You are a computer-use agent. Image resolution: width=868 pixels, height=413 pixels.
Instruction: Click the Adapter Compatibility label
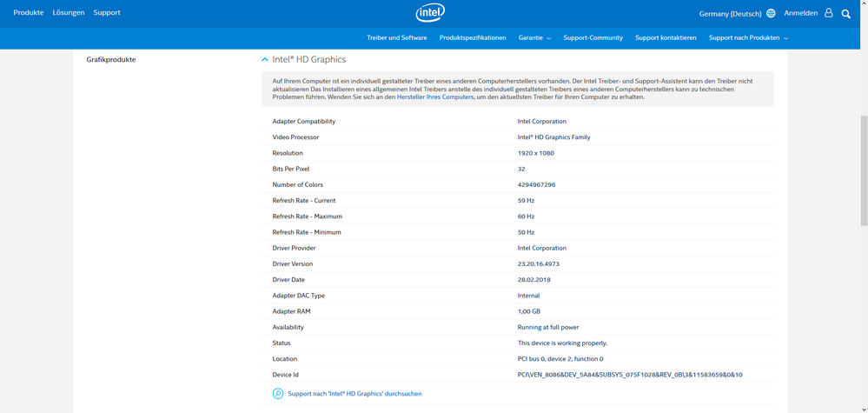(x=304, y=121)
